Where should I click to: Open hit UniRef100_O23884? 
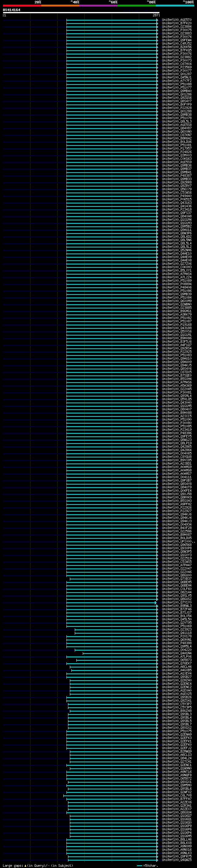click(x=176, y=26)
